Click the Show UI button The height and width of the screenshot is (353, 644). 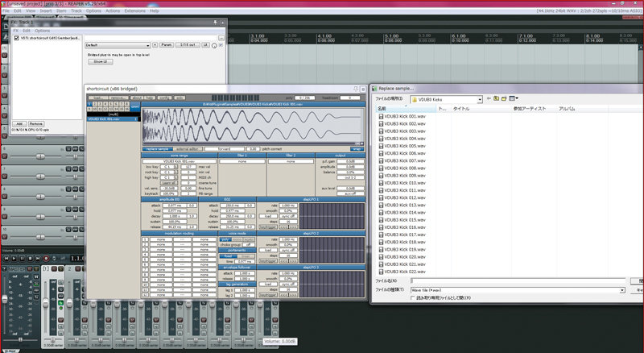[99, 61]
